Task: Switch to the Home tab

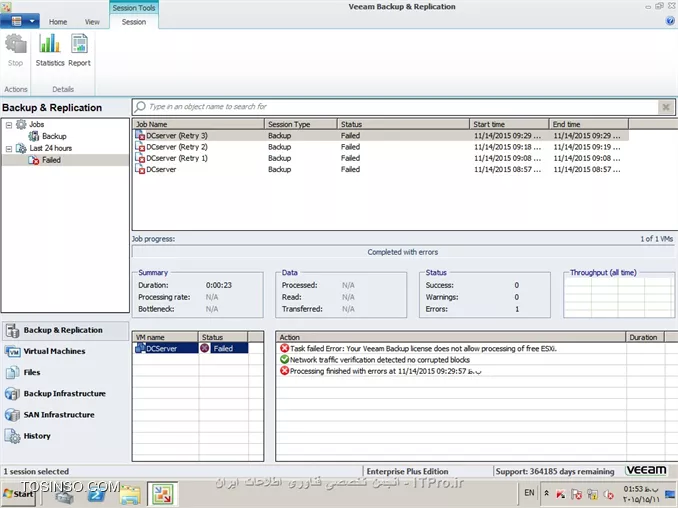Action: (x=58, y=22)
